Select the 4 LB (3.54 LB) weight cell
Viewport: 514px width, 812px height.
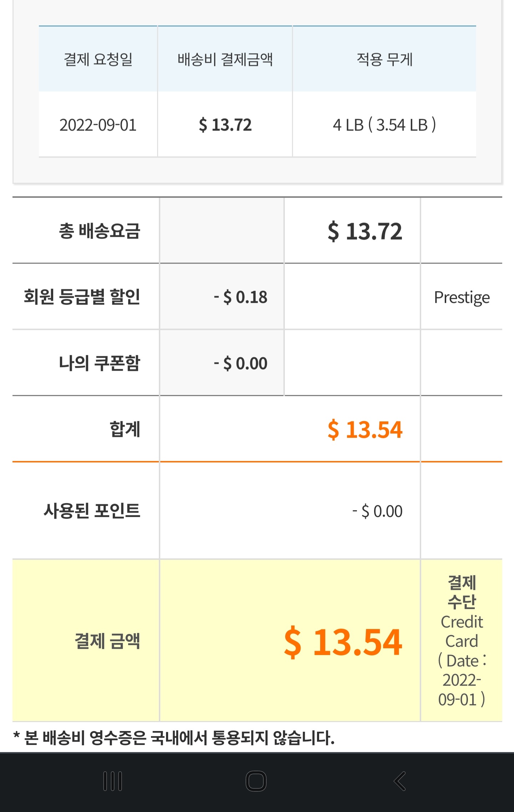(x=384, y=125)
